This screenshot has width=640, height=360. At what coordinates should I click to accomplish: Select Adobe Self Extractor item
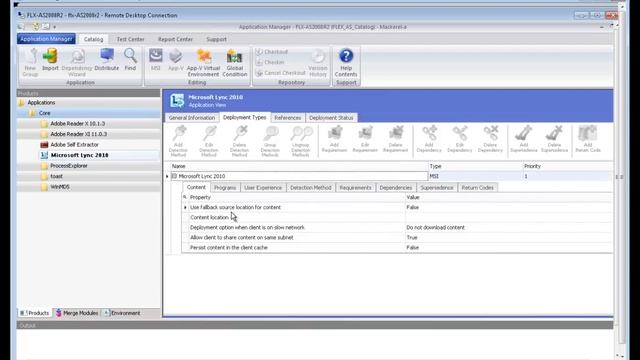(x=74, y=145)
